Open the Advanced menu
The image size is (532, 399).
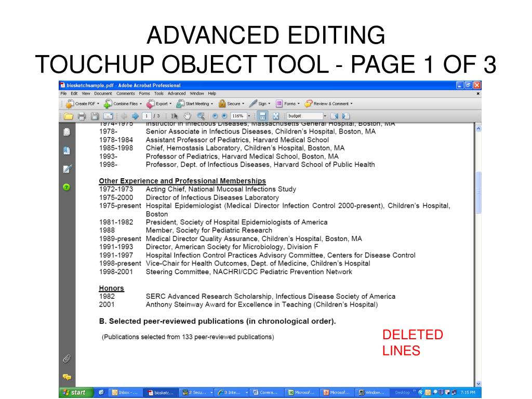pyautogui.click(x=177, y=94)
